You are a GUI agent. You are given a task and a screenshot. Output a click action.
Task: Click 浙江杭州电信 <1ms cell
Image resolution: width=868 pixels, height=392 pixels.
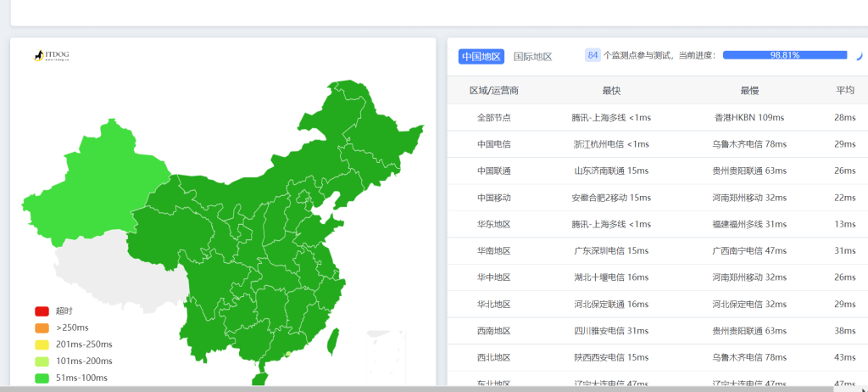click(x=611, y=144)
